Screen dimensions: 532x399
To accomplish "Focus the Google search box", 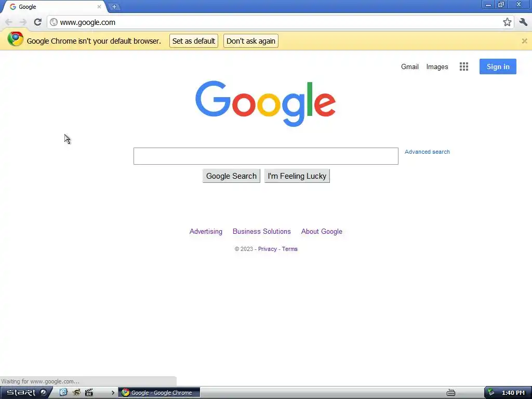I will point(265,156).
